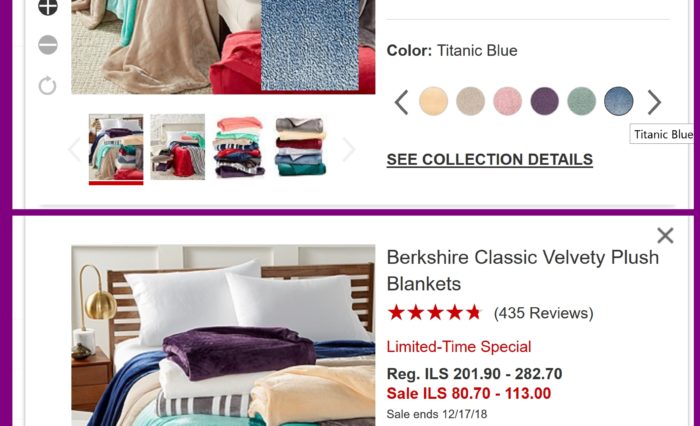The height and width of the screenshot is (426, 700).
Task: View third thumbnail of striped blanket stack
Action: 239,147
